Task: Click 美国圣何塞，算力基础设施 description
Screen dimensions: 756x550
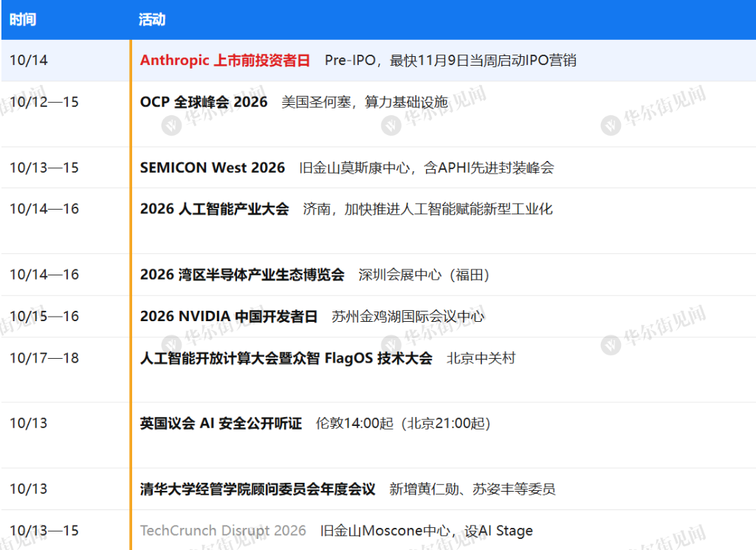Action: (365, 102)
